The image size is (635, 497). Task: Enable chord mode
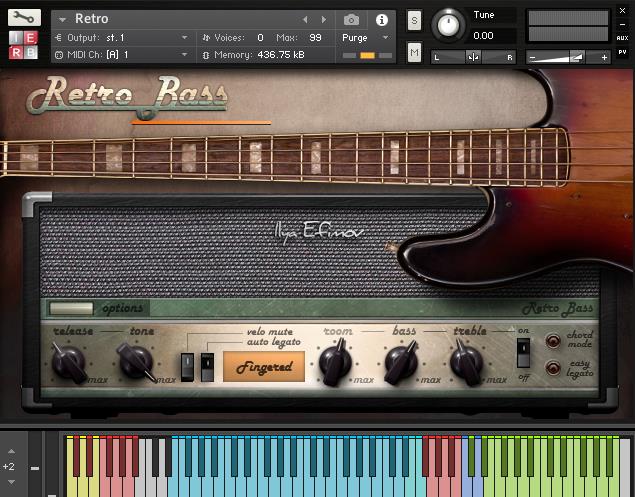[x=552, y=341]
